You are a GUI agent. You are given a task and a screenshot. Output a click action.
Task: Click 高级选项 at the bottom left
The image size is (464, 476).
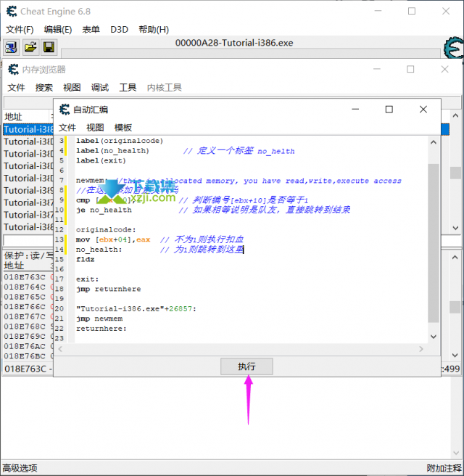click(x=20, y=468)
